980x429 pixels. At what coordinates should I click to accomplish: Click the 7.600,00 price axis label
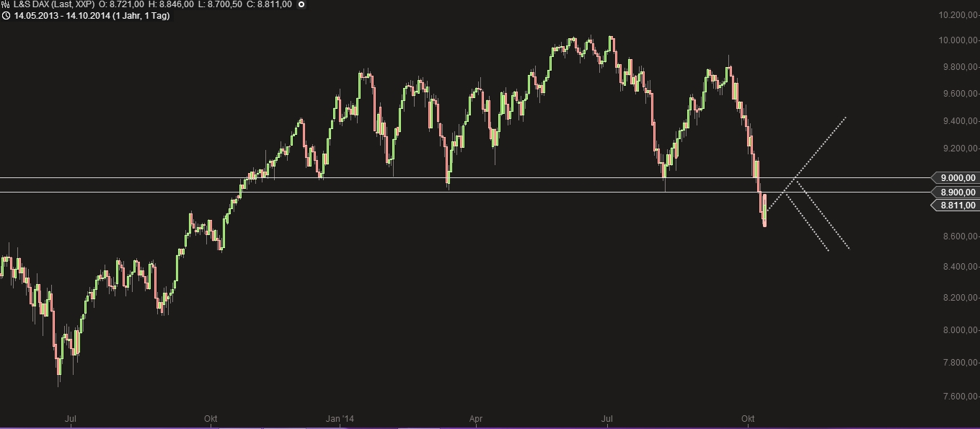pyautogui.click(x=959, y=397)
